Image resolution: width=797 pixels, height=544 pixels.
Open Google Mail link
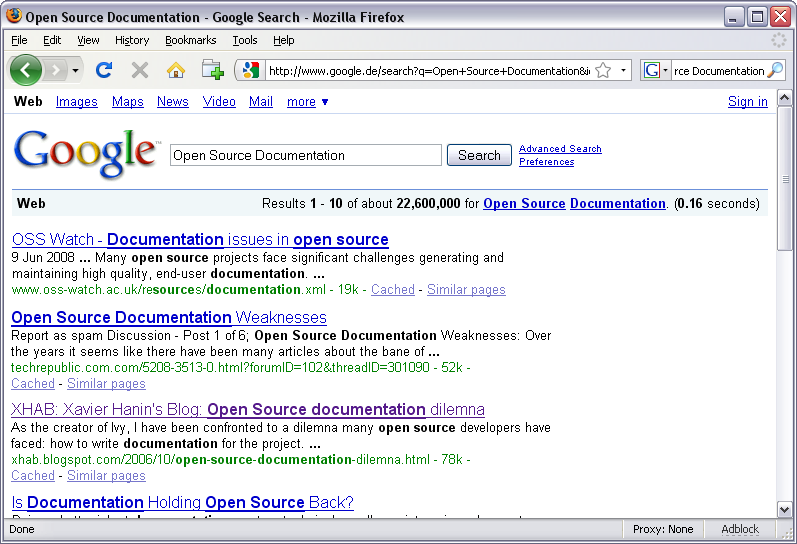[x=261, y=102]
